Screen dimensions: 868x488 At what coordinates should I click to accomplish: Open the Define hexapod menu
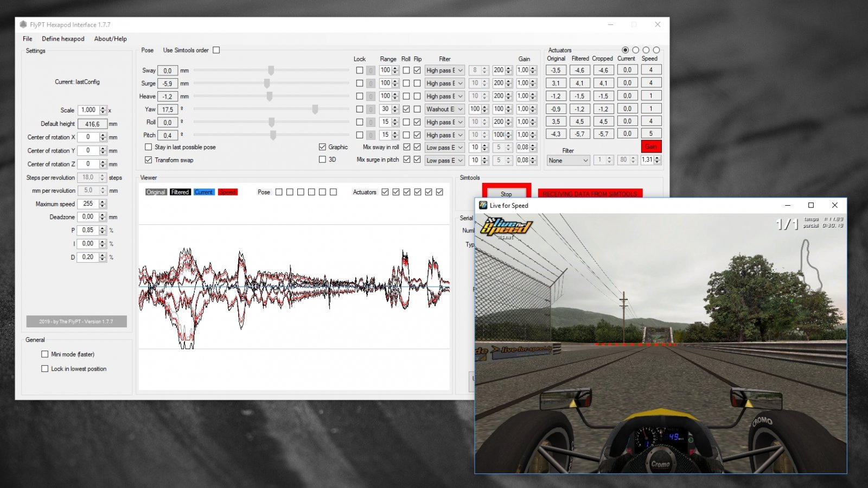click(63, 39)
